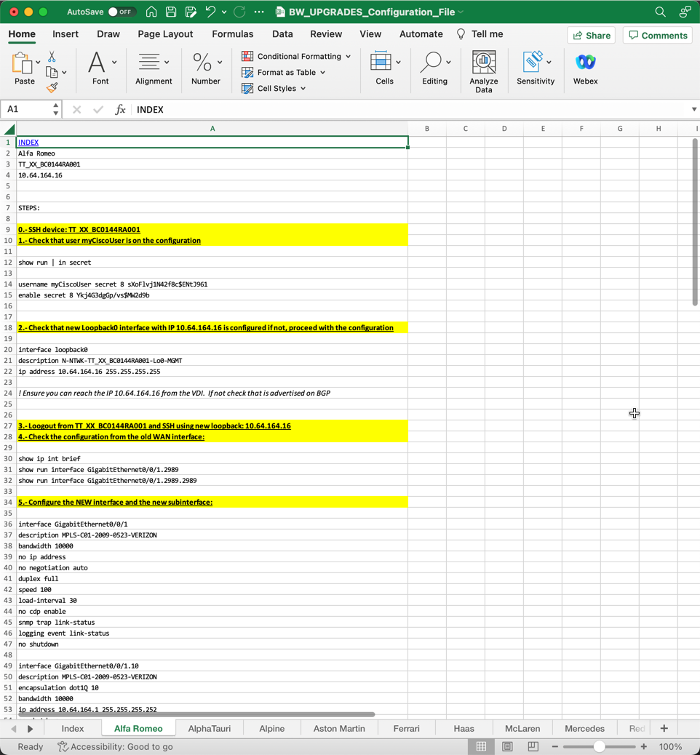Click the formula Enter checkmark icon
The width and height of the screenshot is (700, 755).
point(98,110)
